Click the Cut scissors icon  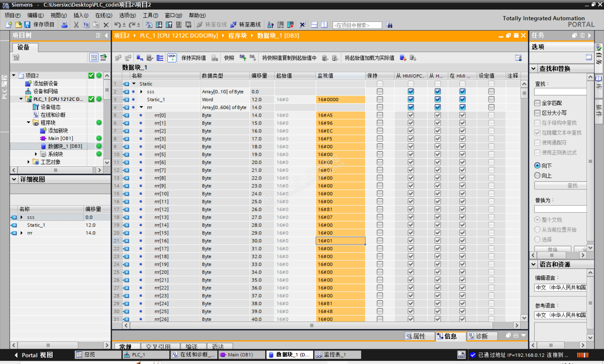tap(76, 25)
